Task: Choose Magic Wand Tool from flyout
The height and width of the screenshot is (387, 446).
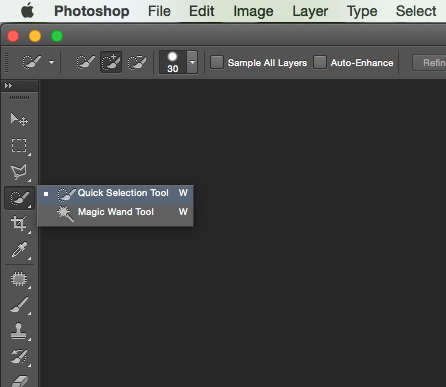Action: tap(115, 212)
